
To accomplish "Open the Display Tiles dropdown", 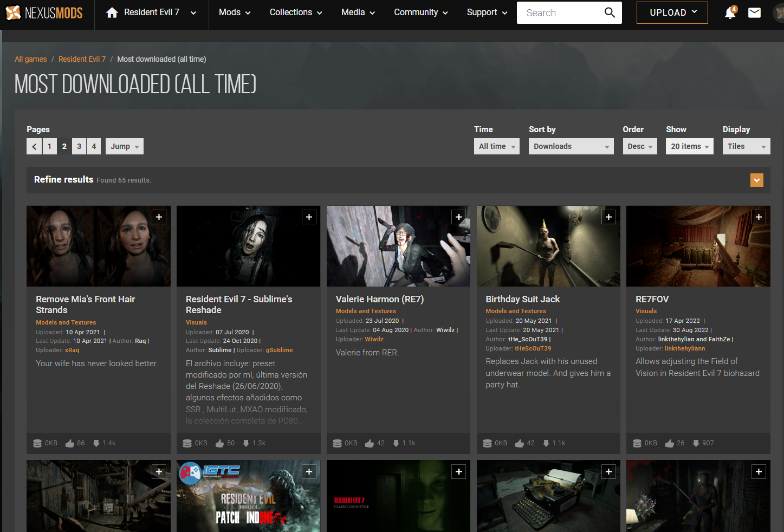I will point(746,146).
